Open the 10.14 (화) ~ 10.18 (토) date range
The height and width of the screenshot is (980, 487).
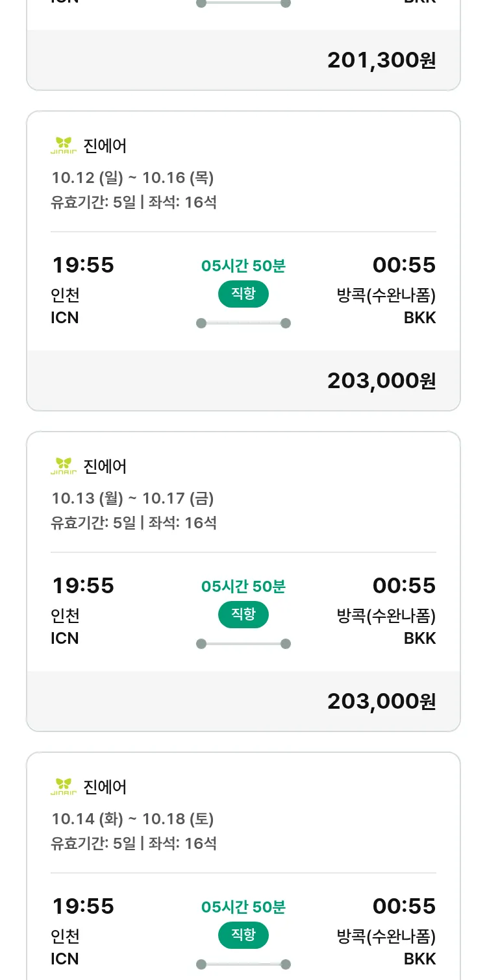click(x=132, y=819)
